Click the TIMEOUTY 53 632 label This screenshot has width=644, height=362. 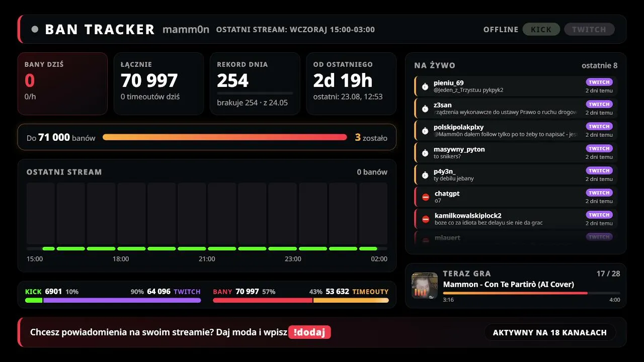tap(357, 292)
